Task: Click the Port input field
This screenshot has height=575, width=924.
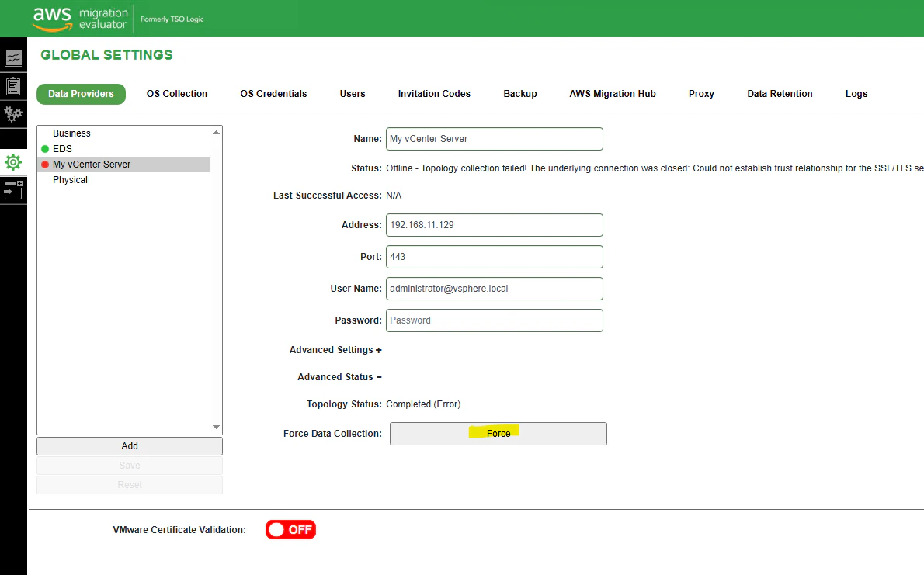Action: pos(495,257)
